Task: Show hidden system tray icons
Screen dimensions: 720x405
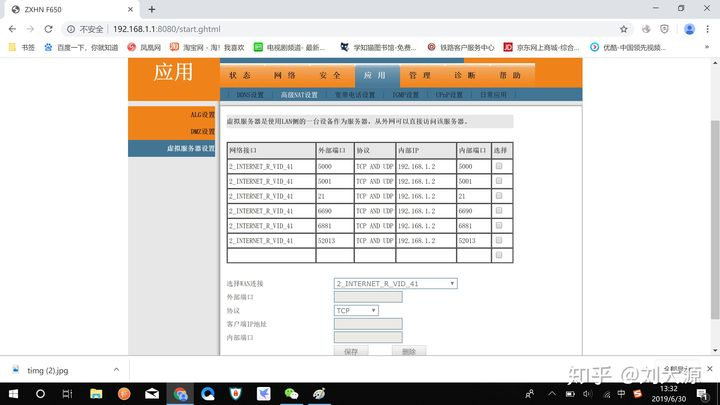Action: click(x=552, y=394)
